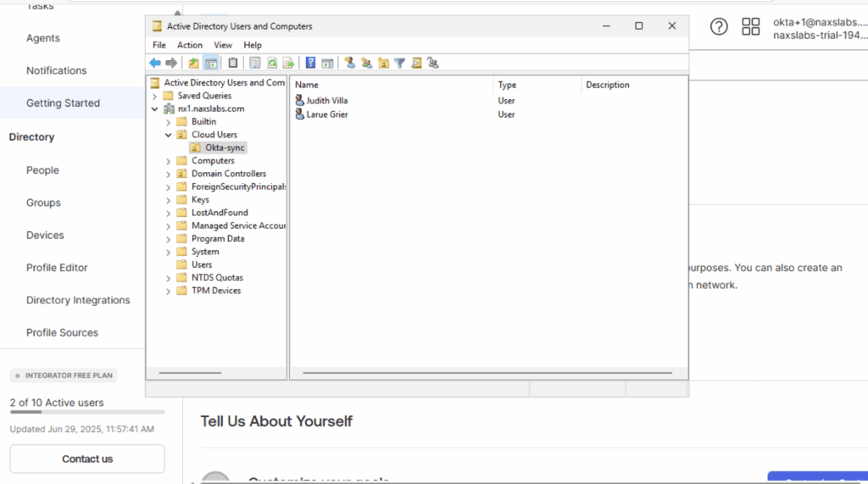Screen dimensions: 868x484
Task: Toggle Show/Hide Action Pane icon
Action: (328, 63)
